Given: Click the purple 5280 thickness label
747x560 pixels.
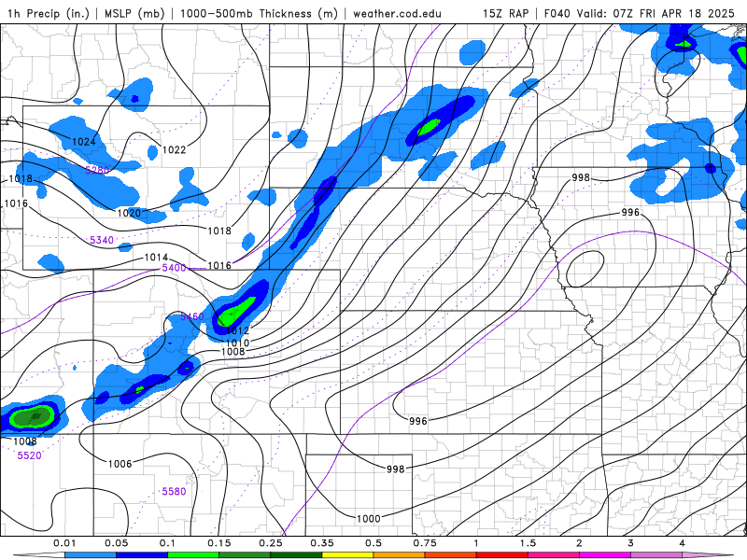Looking at the screenshot, I should 97,170.
